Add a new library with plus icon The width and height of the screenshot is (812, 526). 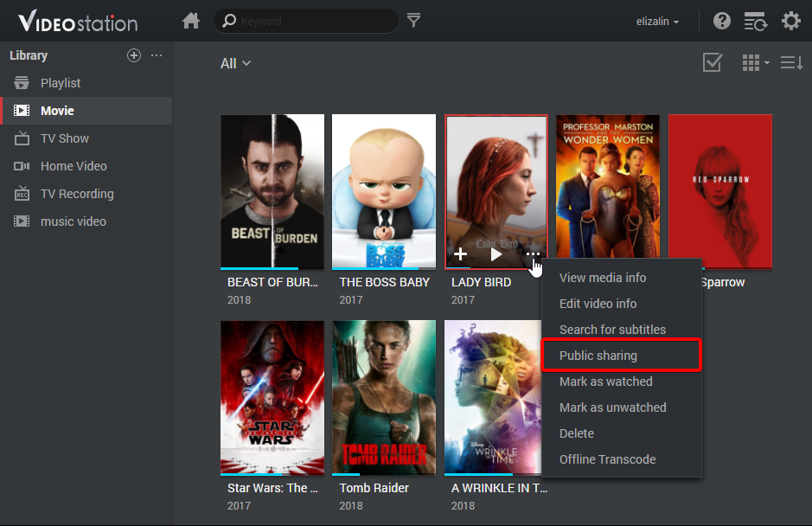134,55
